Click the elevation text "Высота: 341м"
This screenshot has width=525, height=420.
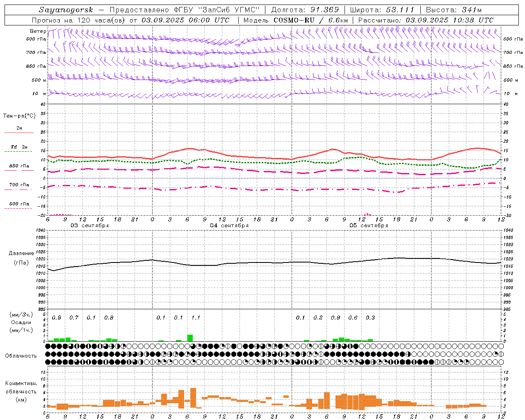(x=454, y=10)
